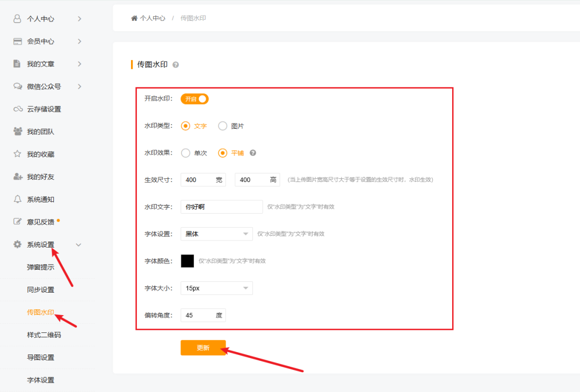The width and height of the screenshot is (580, 392).
Task: Click help icon beside 平铺 option
Action: click(x=253, y=153)
